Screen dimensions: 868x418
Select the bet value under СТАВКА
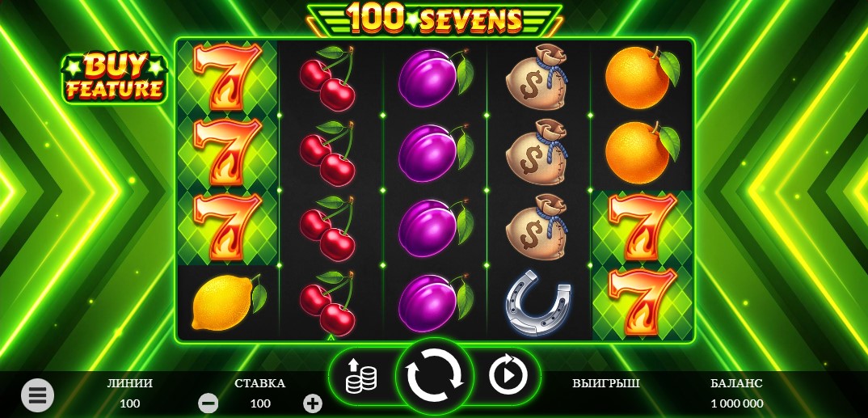point(260,403)
